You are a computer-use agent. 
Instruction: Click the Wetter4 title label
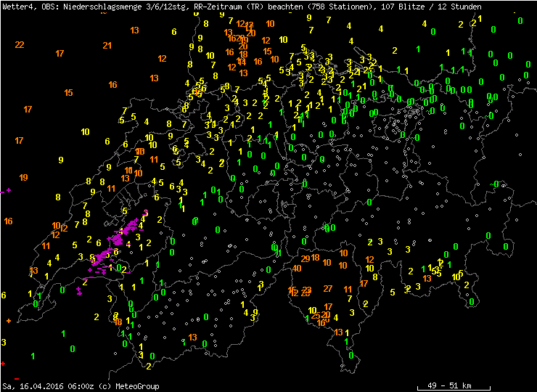(x=15, y=7)
